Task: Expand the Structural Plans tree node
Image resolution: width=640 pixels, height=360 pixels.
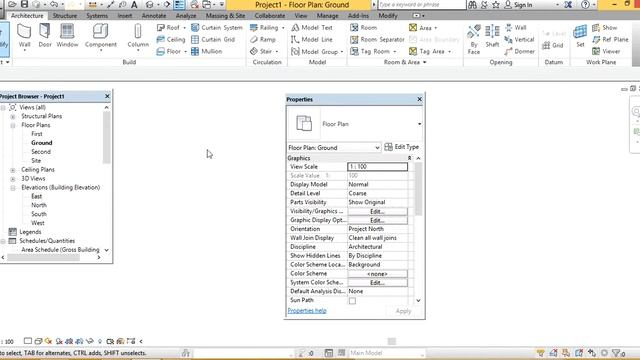Action: point(13,116)
